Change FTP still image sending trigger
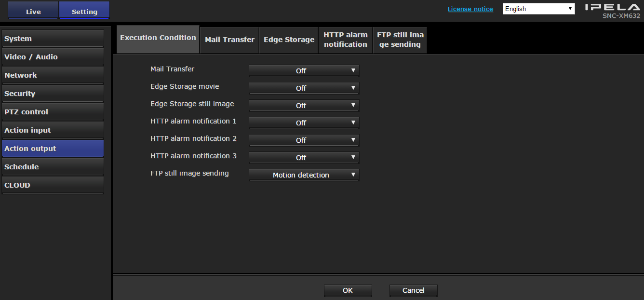This screenshot has width=644, height=300. click(304, 175)
